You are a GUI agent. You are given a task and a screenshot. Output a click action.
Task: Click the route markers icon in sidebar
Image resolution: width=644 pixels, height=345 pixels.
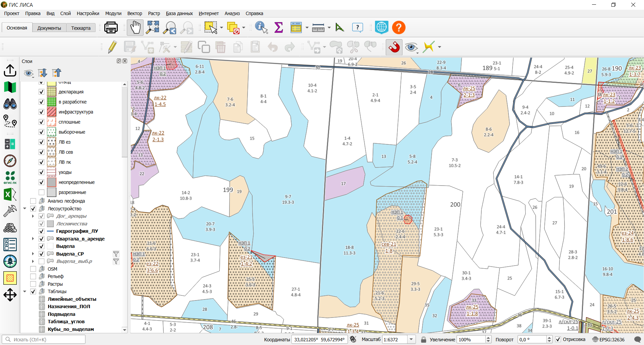(10, 121)
